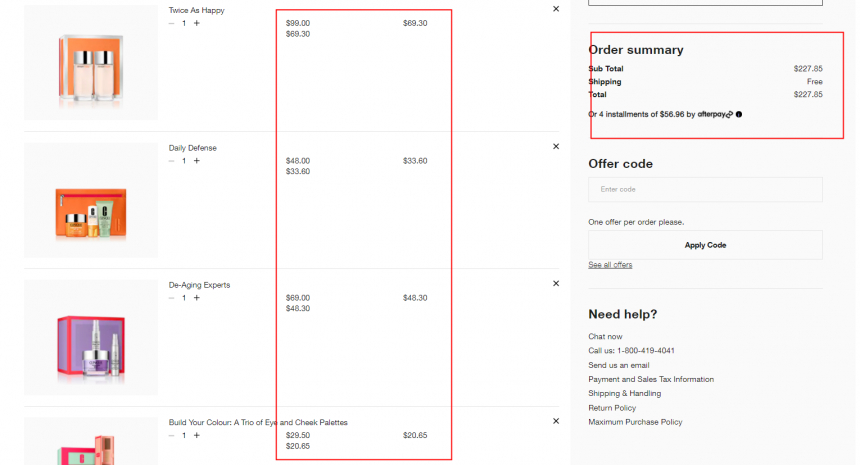Click Apply Code button
860x465 pixels.
point(705,245)
